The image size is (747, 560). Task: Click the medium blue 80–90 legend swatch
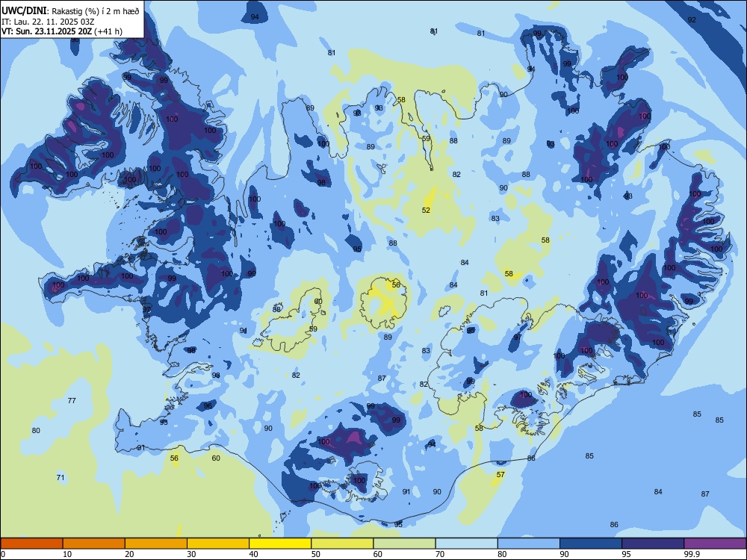click(529, 544)
